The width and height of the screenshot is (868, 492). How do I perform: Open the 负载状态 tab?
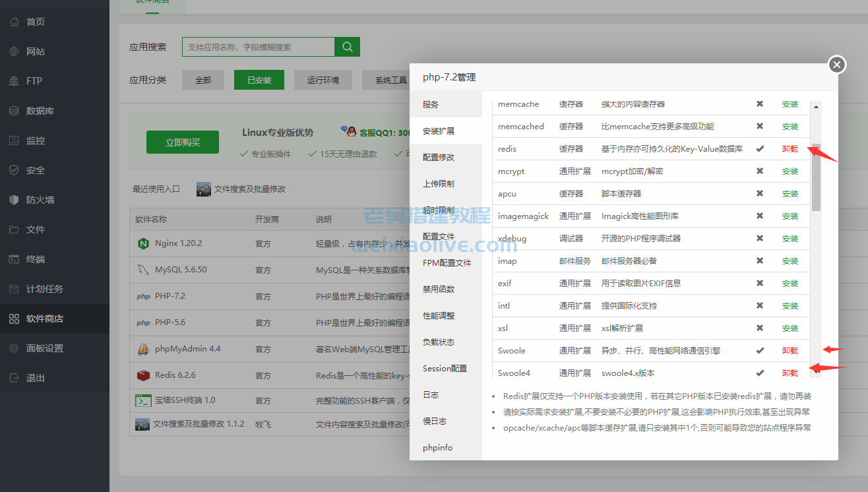[446, 342]
